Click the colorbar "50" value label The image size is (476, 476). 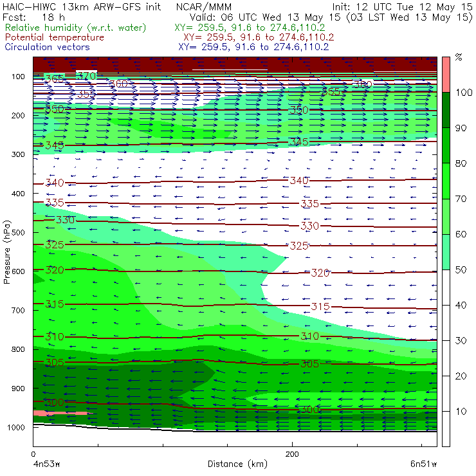461,270
